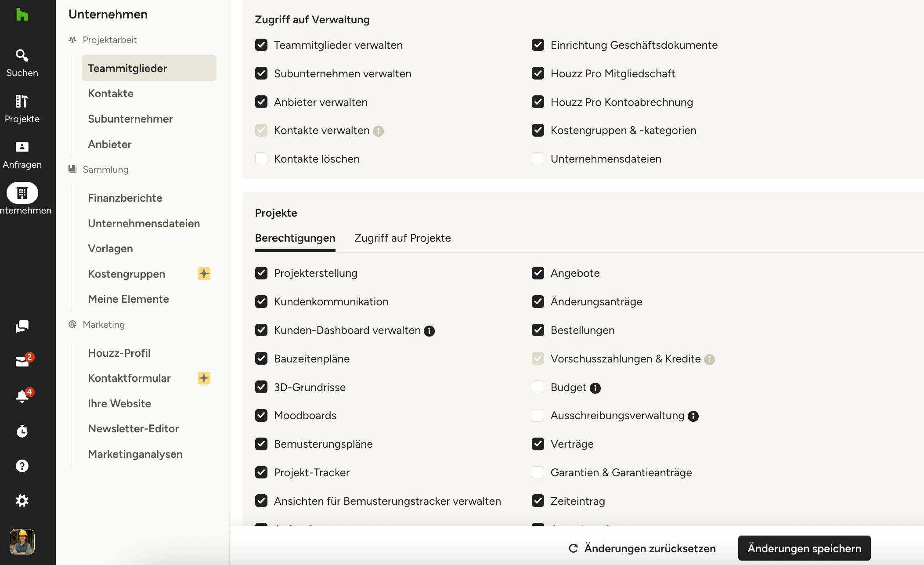Switch to Zugriff auf Projekte tab
The image size is (924, 565).
(402, 238)
